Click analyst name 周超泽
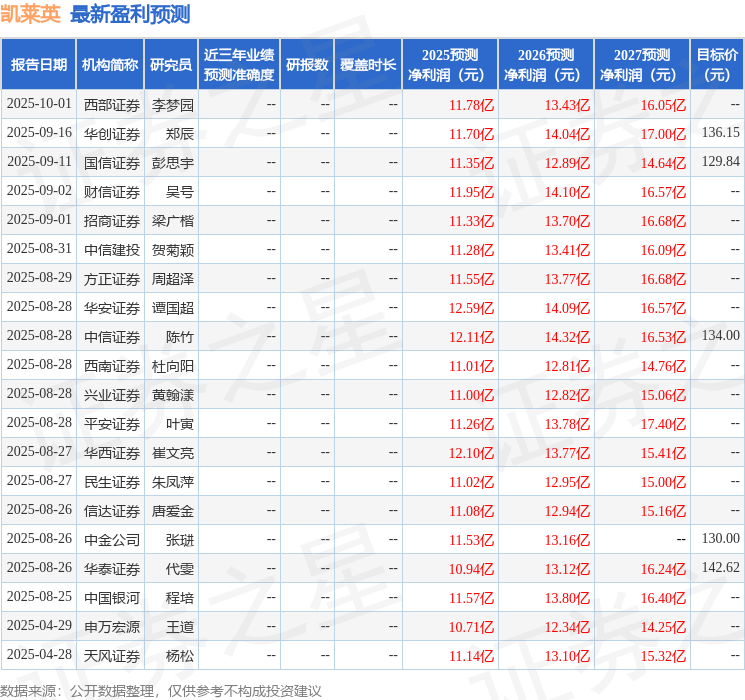Viewport: 745px width, 700px height. pos(173,279)
